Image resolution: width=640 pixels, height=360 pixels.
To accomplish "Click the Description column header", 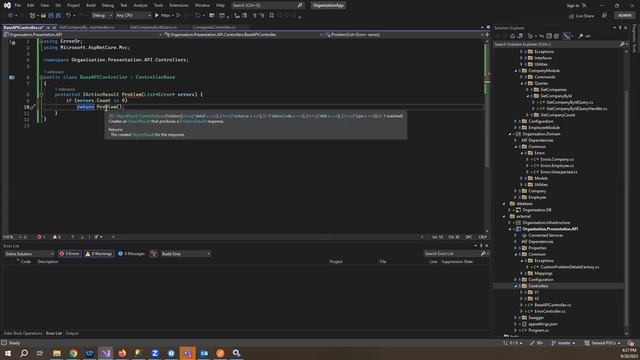I will point(48,262).
